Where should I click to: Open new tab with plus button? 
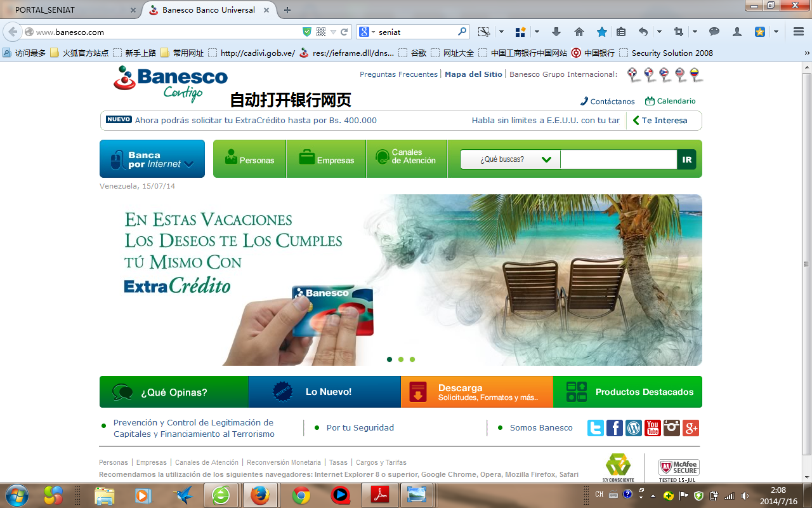[x=287, y=10]
